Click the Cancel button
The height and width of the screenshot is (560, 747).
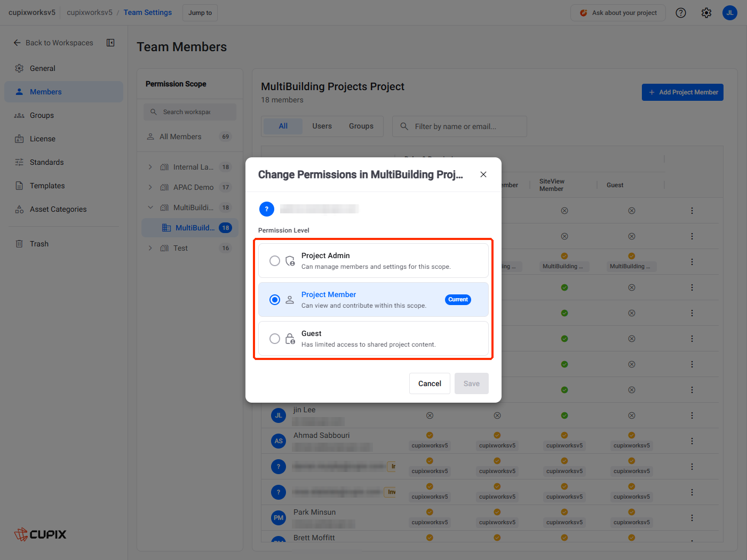(x=430, y=383)
